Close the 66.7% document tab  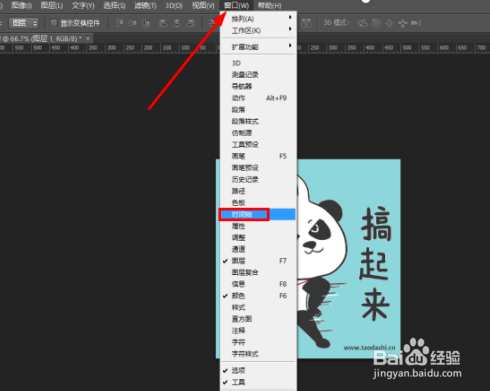[88, 38]
